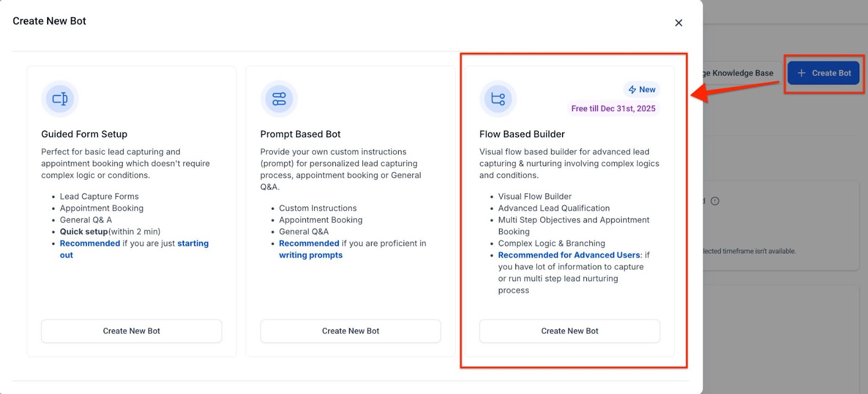Click the Guided Form Setup icon
Image resolution: width=868 pixels, height=394 pixels.
click(x=60, y=99)
